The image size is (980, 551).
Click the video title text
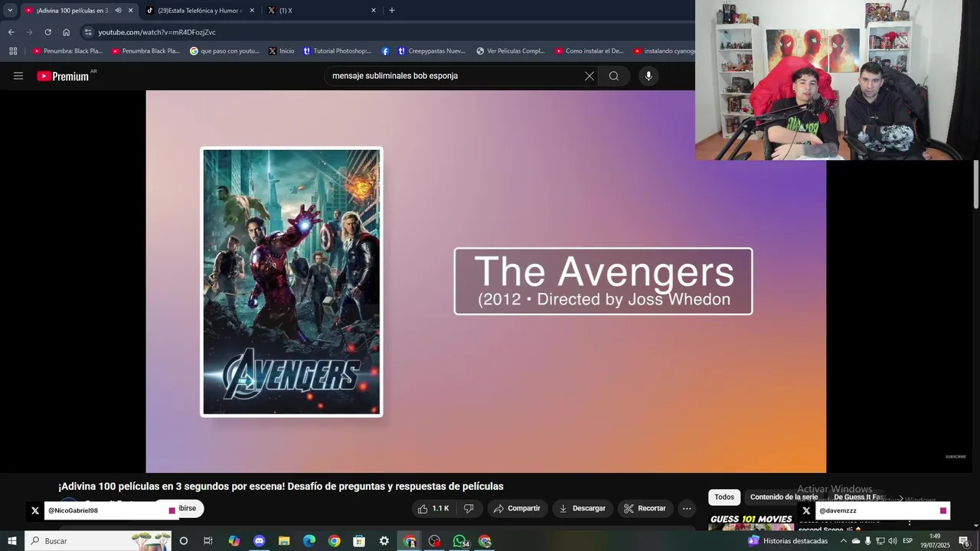pyautogui.click(x=281, y=487)
